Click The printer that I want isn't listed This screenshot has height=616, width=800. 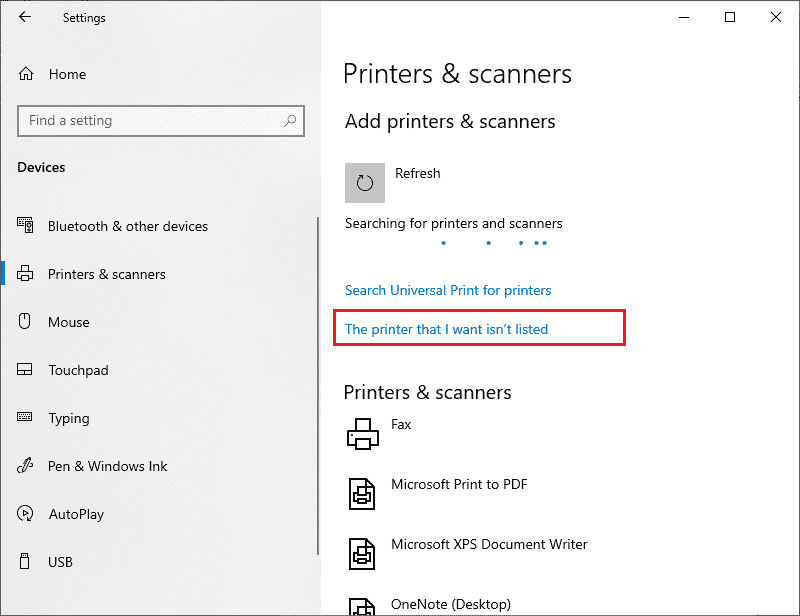[446, 329]
